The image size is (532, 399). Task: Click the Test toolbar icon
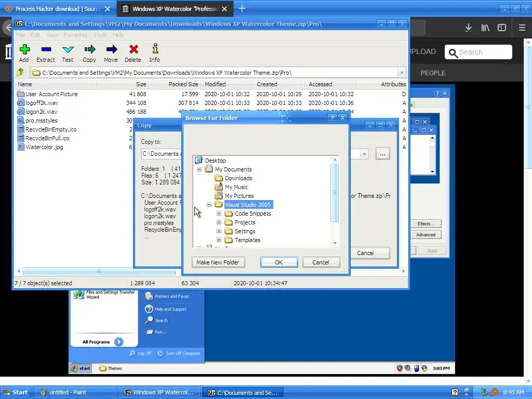(68, 50)
